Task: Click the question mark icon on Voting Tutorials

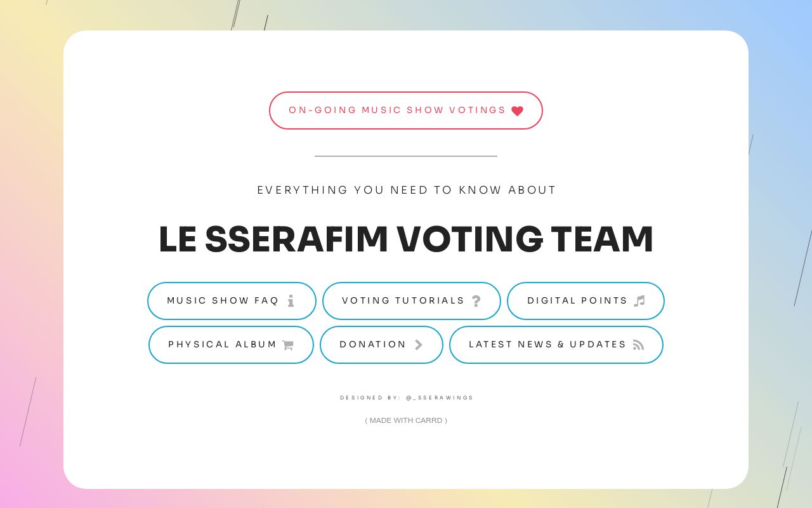Action: (x=476, y=301)
